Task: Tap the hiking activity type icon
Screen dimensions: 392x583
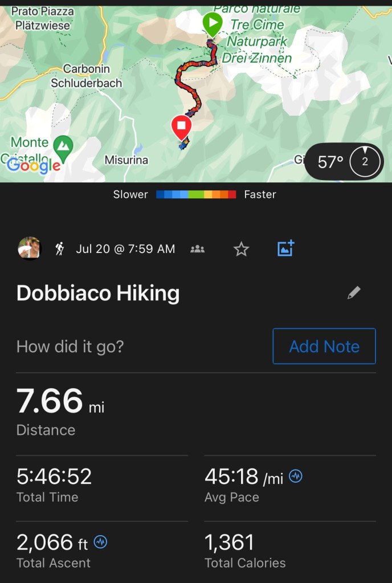Action: 60,248
